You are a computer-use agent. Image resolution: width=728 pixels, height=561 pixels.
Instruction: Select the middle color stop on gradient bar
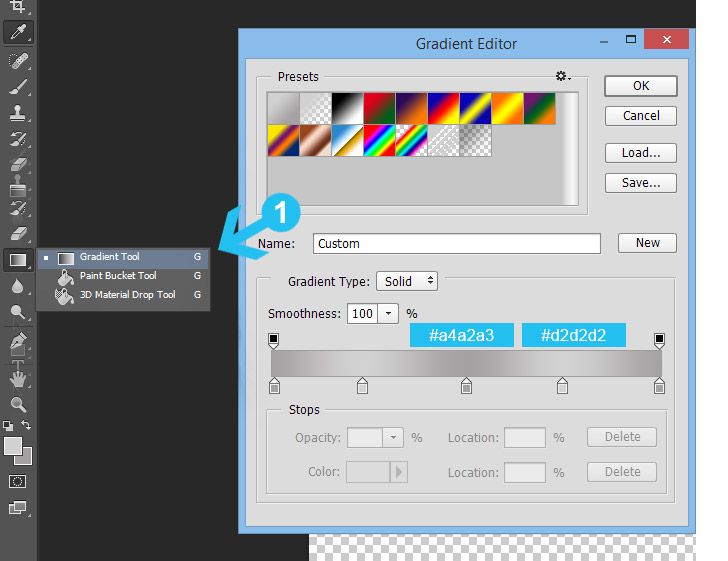tap(466, 386)
